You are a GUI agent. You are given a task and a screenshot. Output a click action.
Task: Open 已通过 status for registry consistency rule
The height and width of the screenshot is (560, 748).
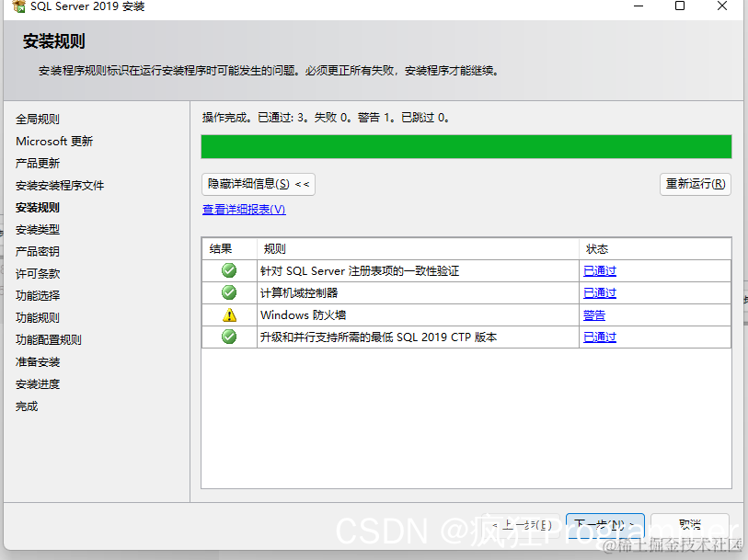coord(600,270)
